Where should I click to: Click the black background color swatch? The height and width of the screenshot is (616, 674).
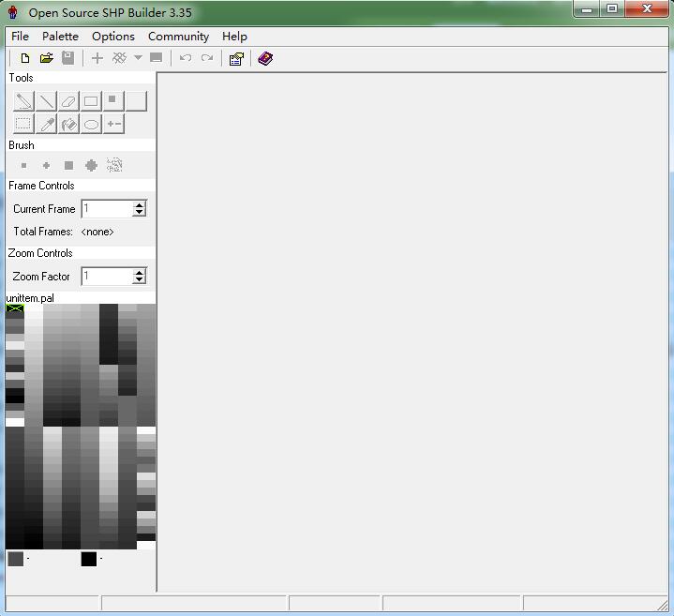point(89,559)
